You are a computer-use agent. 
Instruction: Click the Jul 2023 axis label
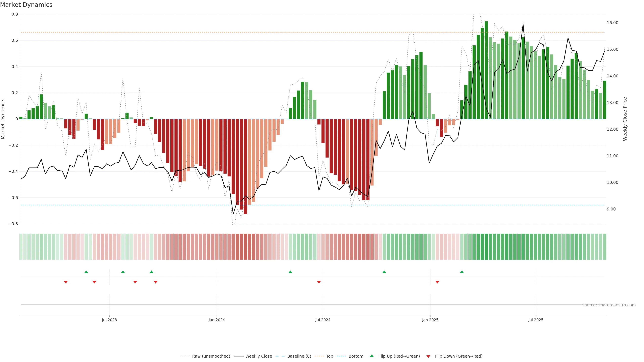click(109, 320)
